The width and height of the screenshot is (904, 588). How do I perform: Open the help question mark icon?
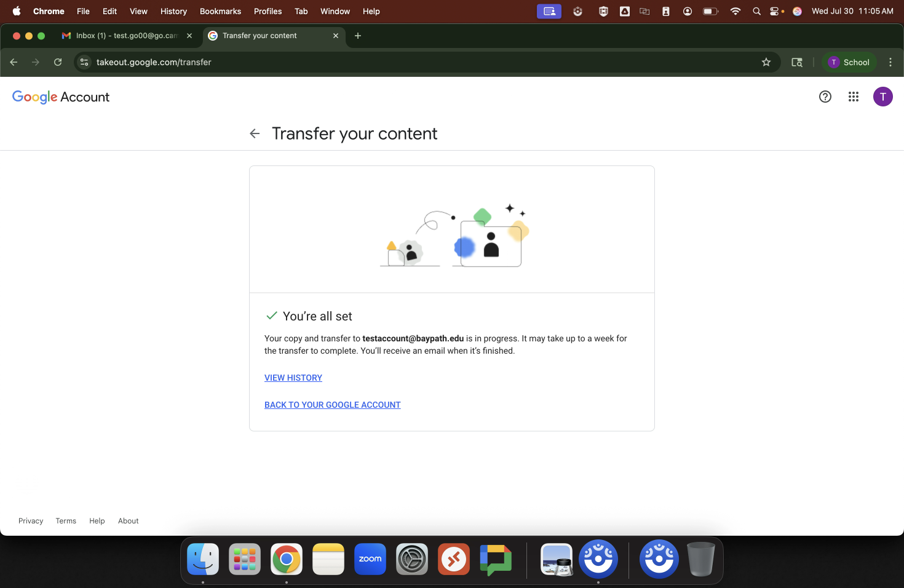[x=825, y=97]
